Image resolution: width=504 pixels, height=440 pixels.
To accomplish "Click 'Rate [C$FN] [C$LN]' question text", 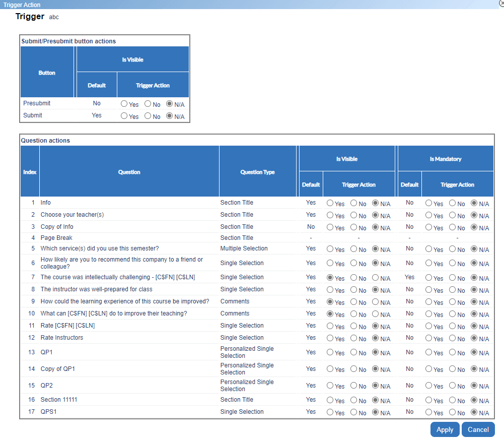I will point(67,326).
